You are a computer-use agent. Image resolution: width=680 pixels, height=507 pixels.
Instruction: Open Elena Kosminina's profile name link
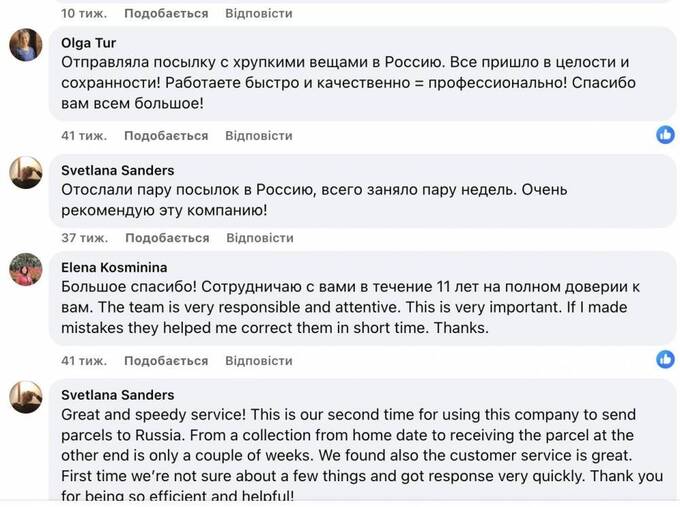pos(114,267)
